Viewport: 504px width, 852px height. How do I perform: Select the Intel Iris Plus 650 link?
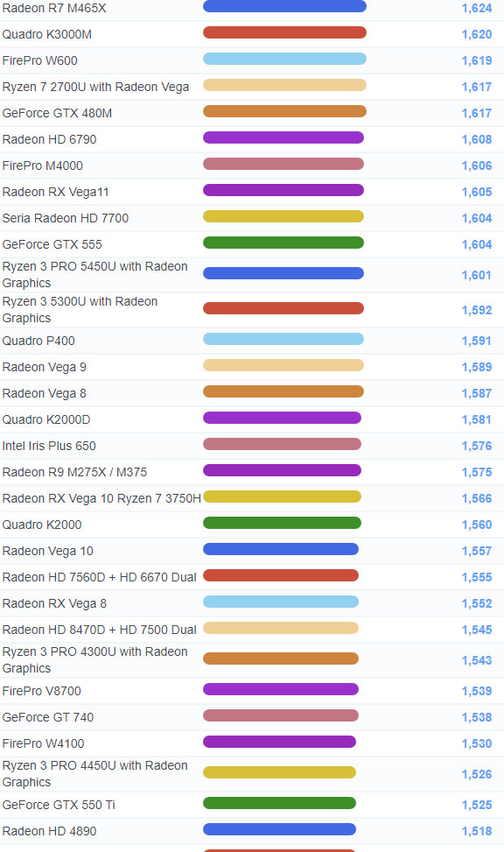click(x=49, y=446)
